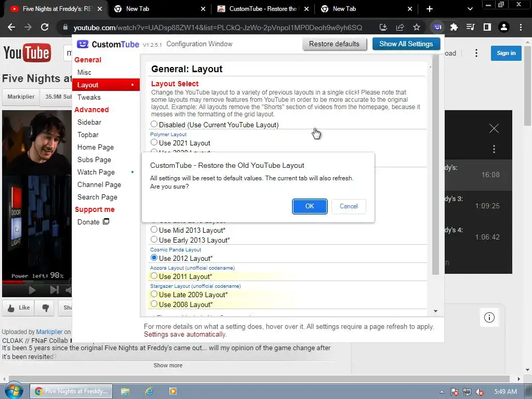Play the video with the play button
Screen dimensions: 532x399
click(32, 290)
